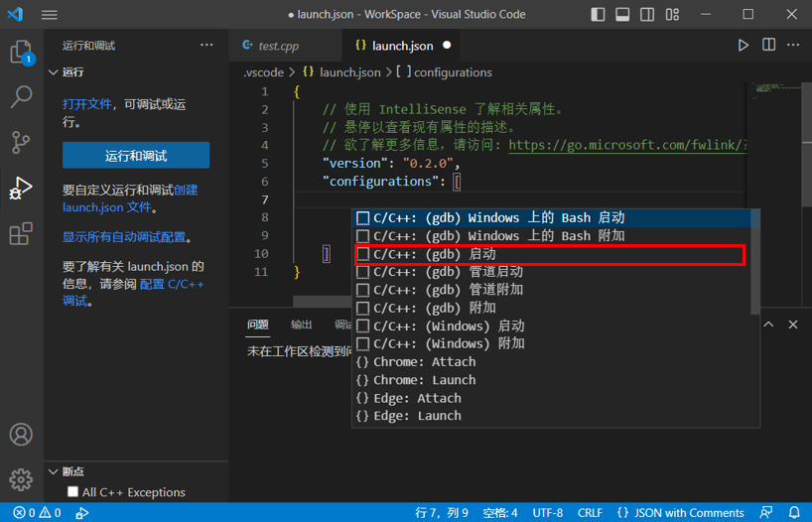
Task: Open the Extensions view icon
Action: (21, 233)
